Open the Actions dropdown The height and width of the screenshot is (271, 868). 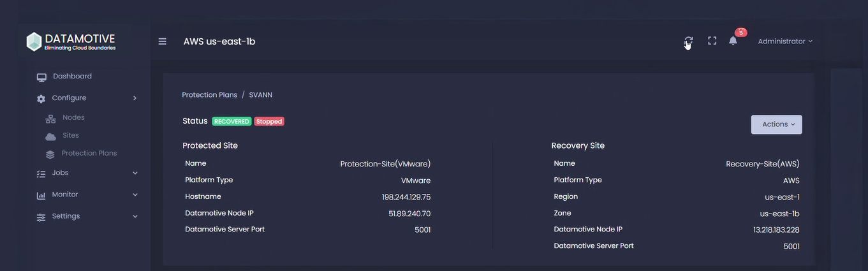(x=776, y=124)
